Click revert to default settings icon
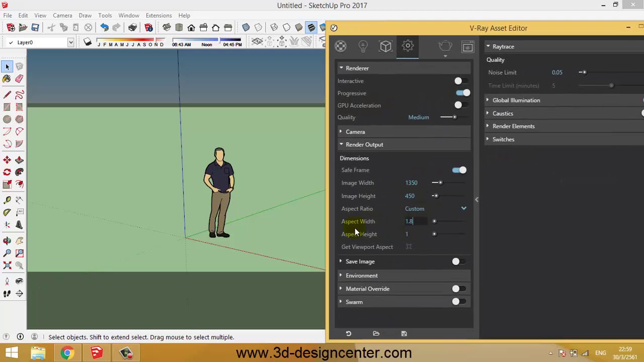 (x=348, y=333)
